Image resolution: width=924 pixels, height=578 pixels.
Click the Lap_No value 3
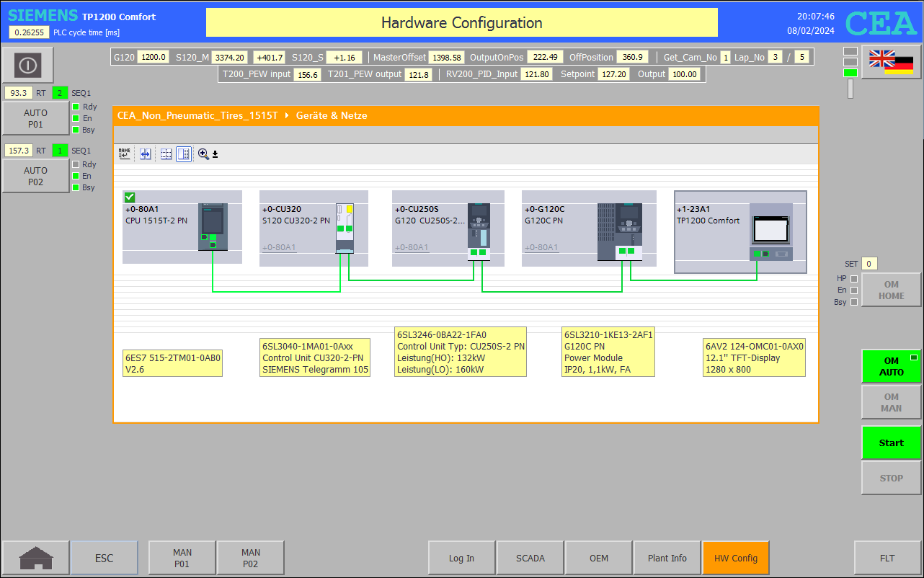(775, 57)
